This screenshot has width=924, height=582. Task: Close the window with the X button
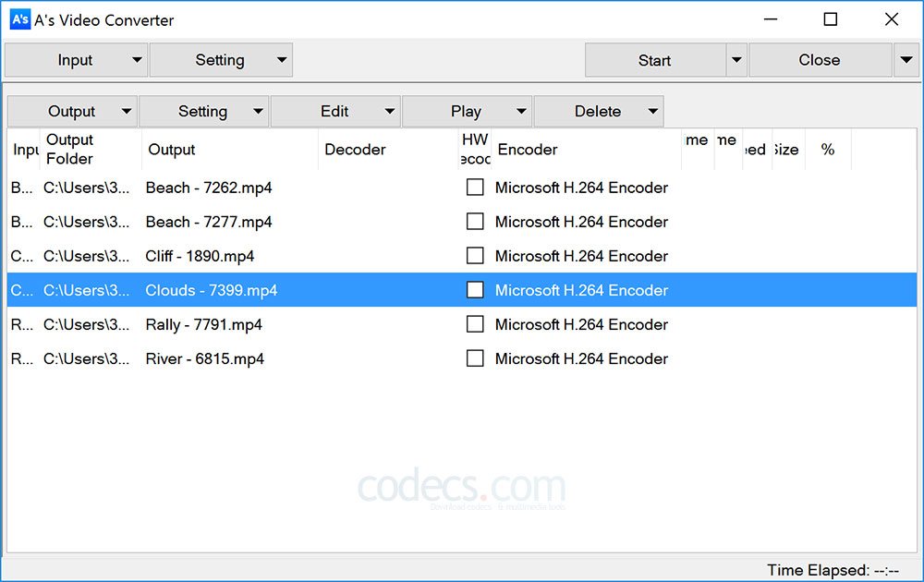892,19
